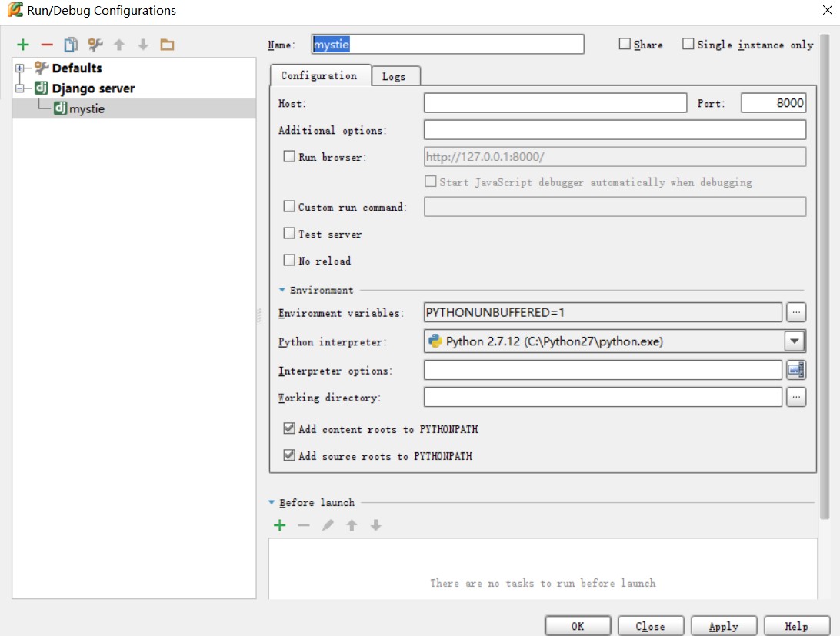The width and height of the screenshot is (840, 636).
Task: Copy configuration icon in toolbar
Action: pyautogui.click(x=71, y=45)
